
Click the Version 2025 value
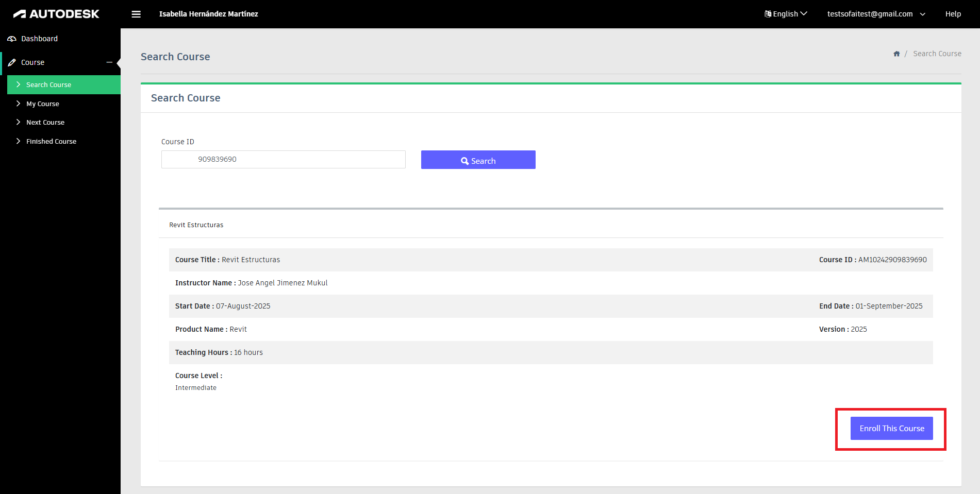[x=858, y=329]
